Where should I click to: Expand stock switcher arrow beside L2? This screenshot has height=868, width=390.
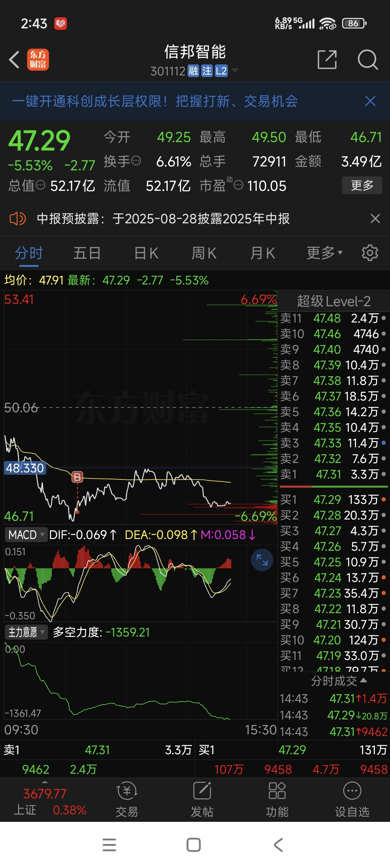coord(235,71)
